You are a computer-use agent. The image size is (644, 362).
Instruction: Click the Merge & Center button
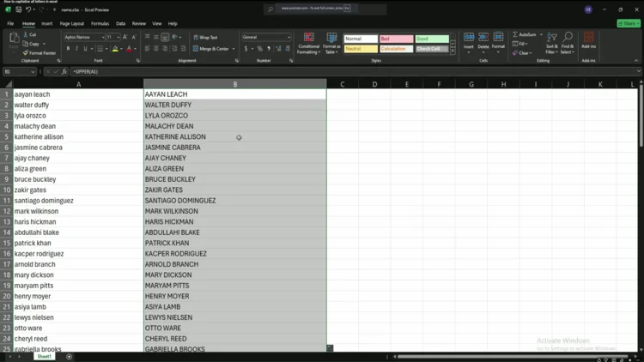210,49
